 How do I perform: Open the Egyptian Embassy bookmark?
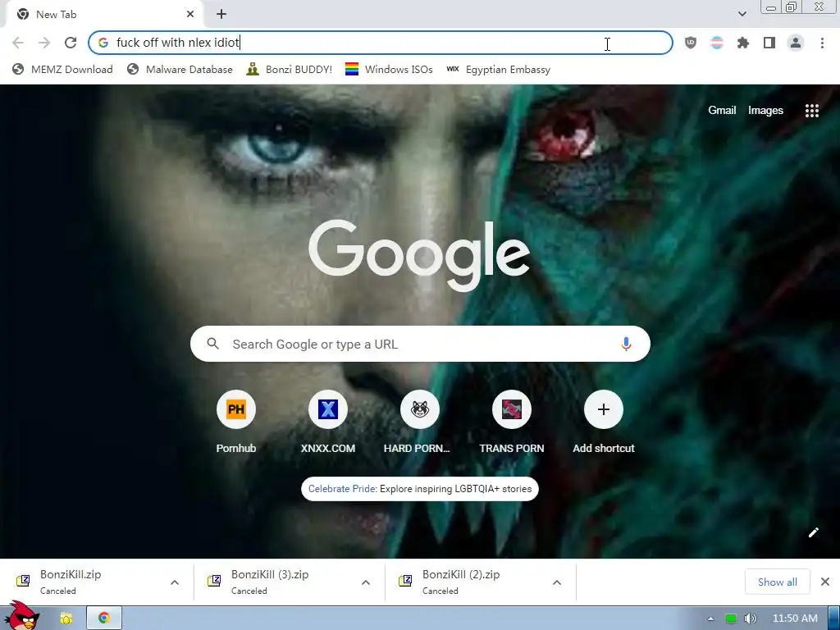(x=498, y=70)
